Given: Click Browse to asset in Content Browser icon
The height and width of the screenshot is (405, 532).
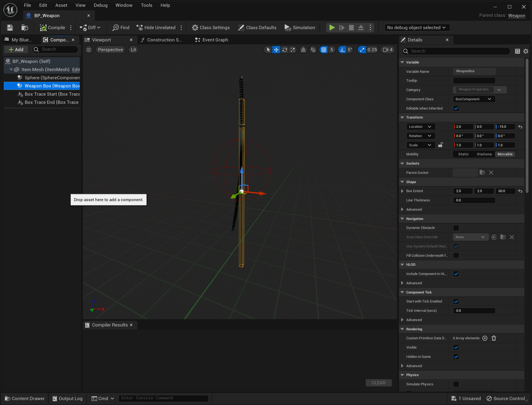Looking at the screenshot, I should pos(25,28).
